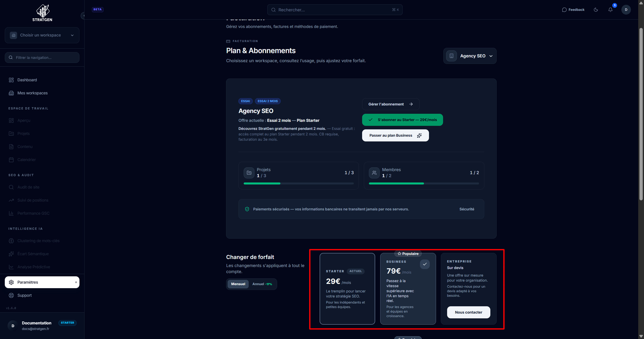Click the Rechercher search field
The image size is (644, 339).
point(334,10)
